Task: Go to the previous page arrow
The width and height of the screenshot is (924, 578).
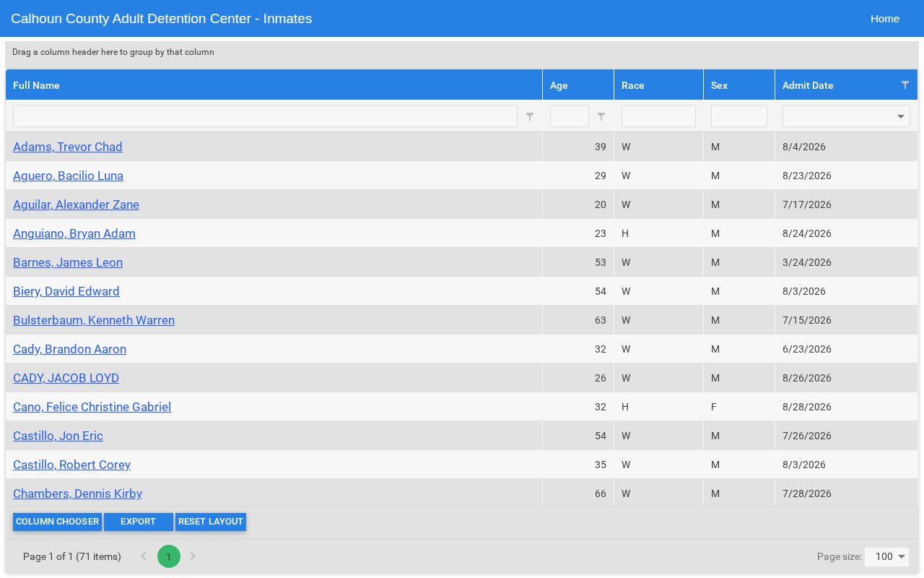Action: point(144,556)
